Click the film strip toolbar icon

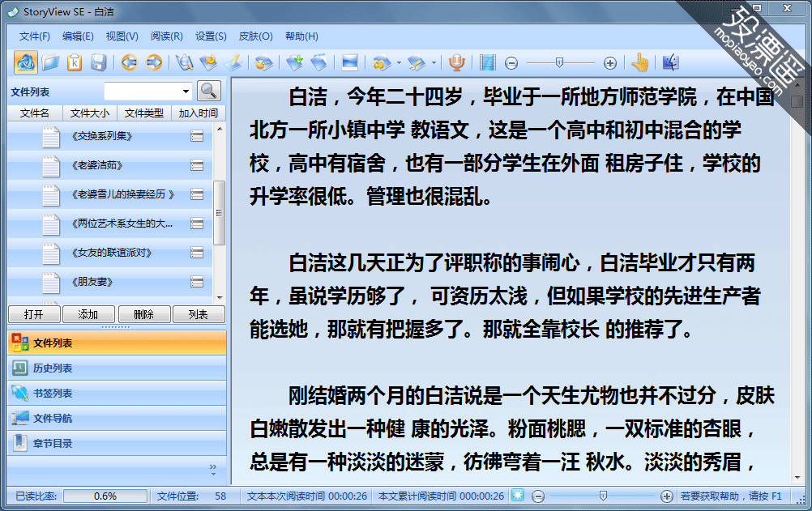(x=487, y=62)
